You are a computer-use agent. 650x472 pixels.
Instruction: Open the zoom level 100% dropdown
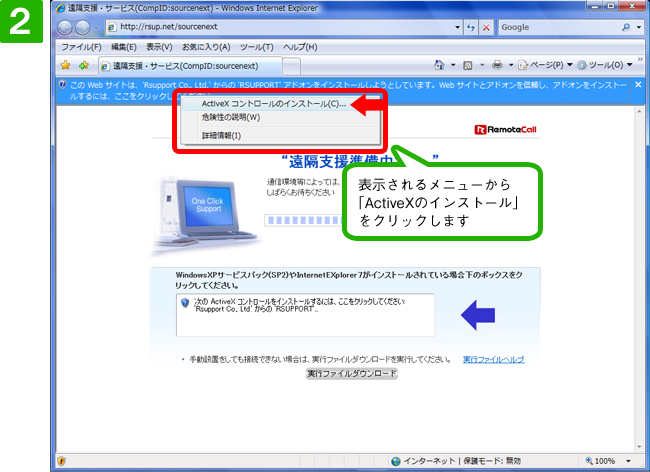point(629,461)
